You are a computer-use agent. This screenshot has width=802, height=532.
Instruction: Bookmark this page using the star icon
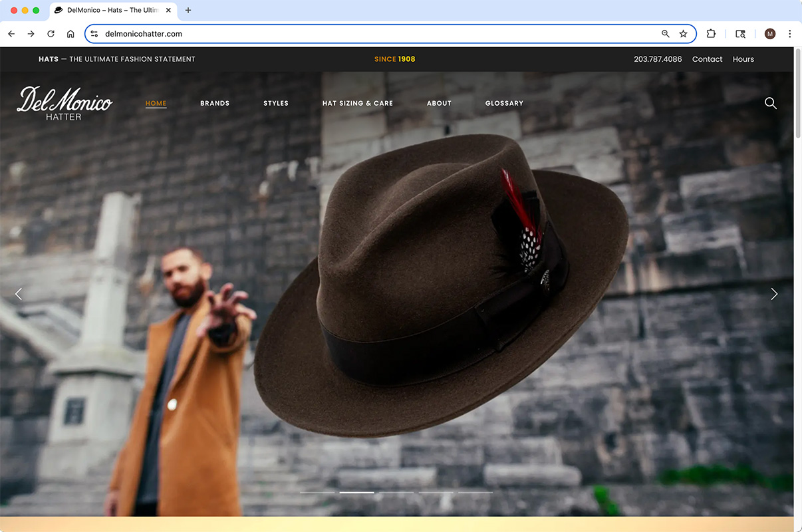(684, 33)
